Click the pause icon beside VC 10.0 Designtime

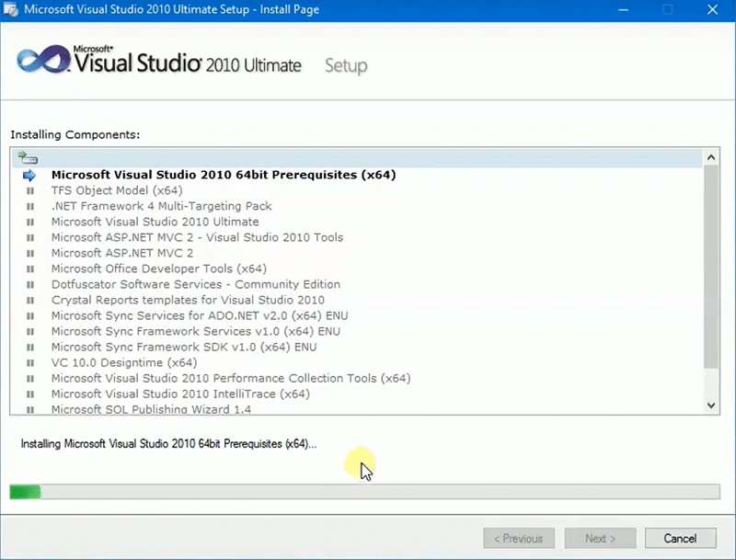click(x=30, y=362)
